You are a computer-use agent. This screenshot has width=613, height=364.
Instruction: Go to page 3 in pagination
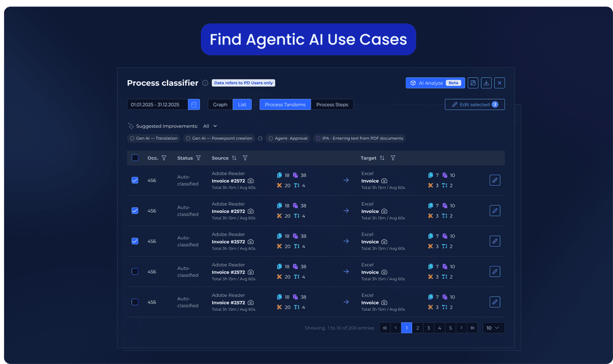(x=429, y=328)
